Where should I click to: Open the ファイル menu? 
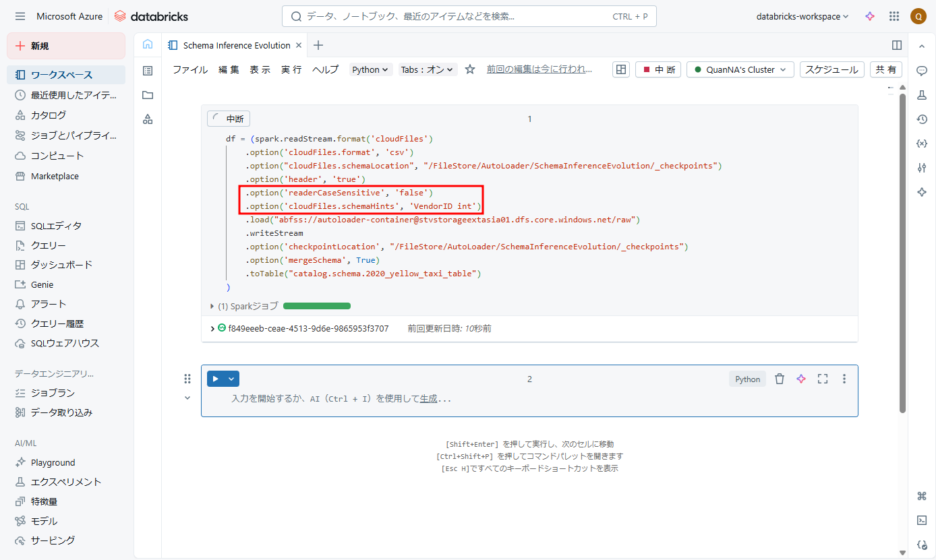click(x=190, y=69)
